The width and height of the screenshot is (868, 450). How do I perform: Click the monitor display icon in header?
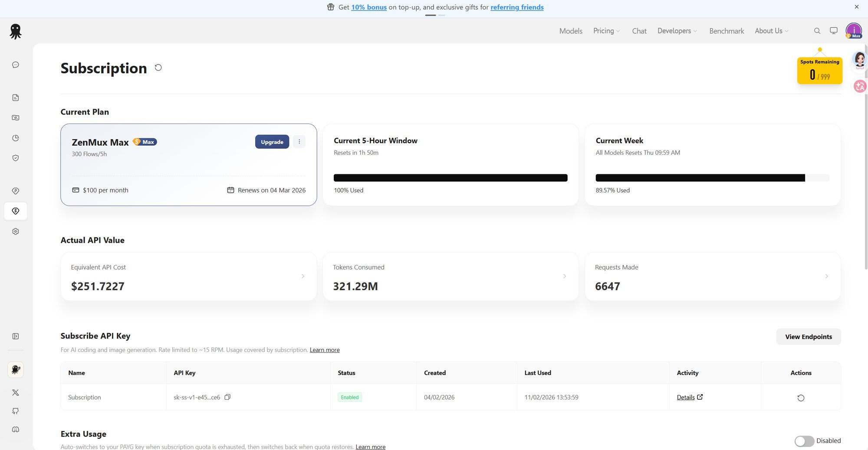(834, 31)
